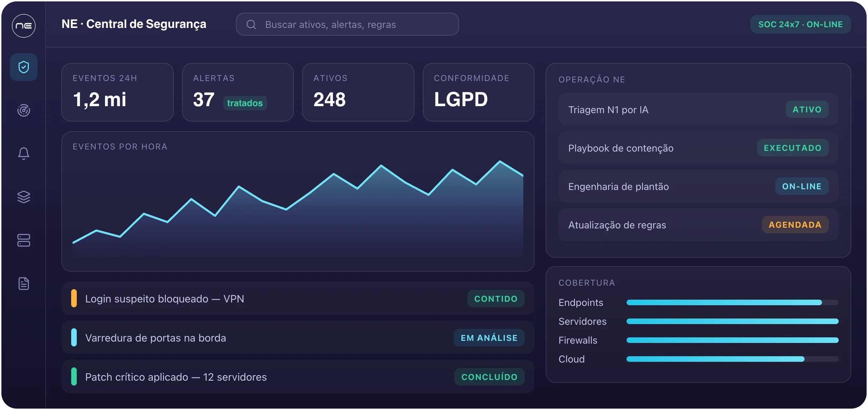Click the EM ANÁLISE status badge
Viewport: 868px width, 410px height.
(x=489, y=338)
